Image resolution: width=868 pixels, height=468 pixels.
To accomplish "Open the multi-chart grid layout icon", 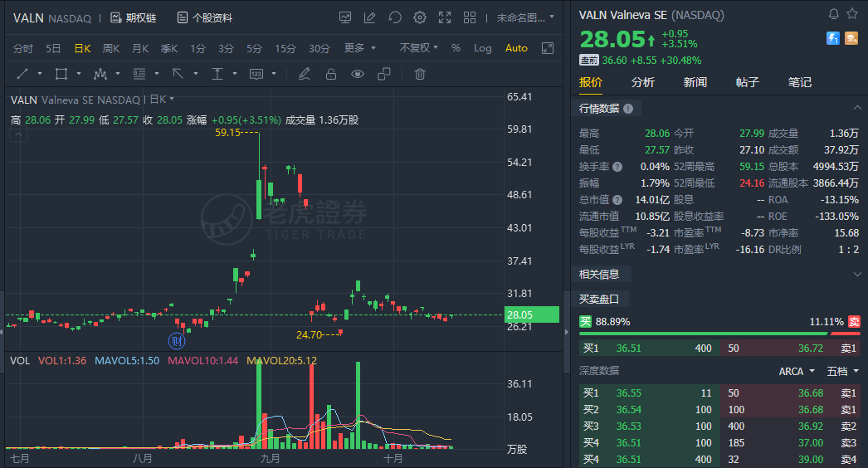I will (470, 17).
